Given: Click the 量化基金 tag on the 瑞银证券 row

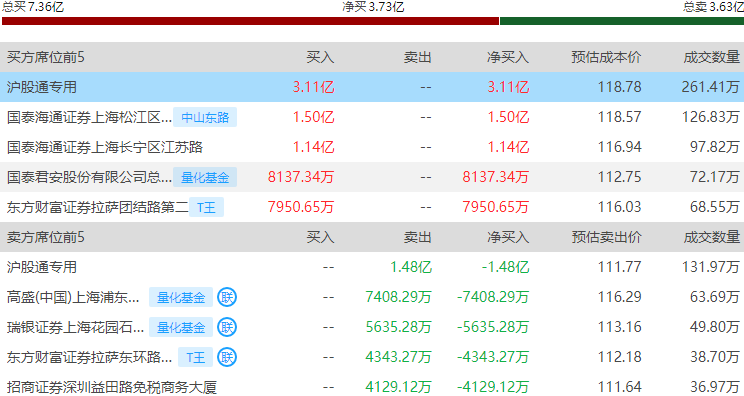Looking at the screenshot, I should (181, 327).
